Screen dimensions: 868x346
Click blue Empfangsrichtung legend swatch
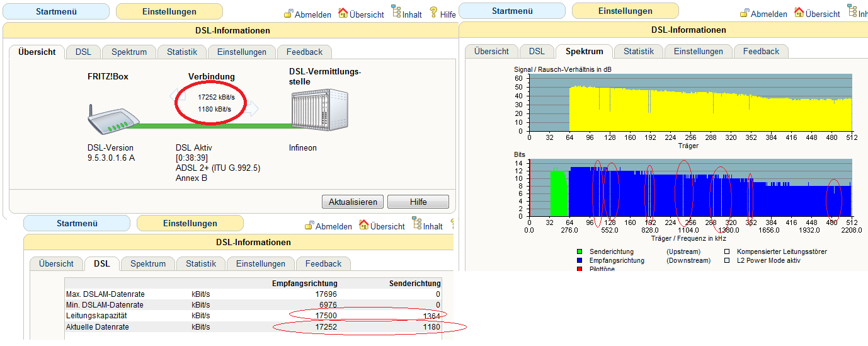coord(580,260)
